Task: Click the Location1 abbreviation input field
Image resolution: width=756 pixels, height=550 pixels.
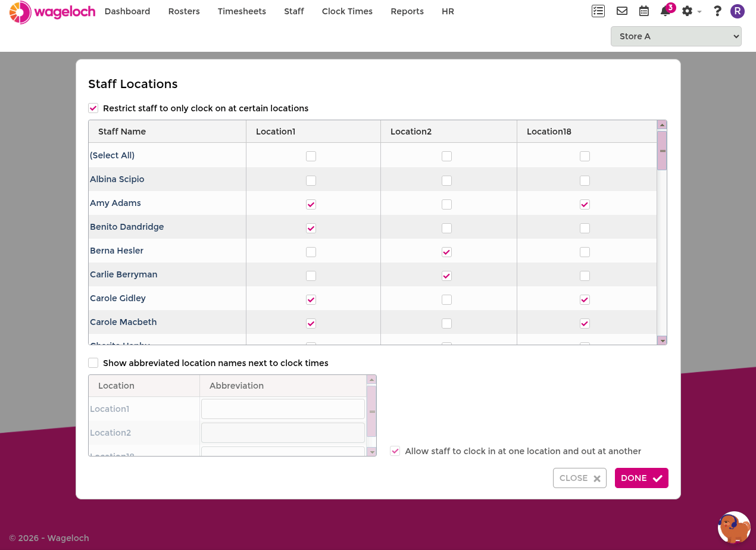Action: [x=283, y=409]
